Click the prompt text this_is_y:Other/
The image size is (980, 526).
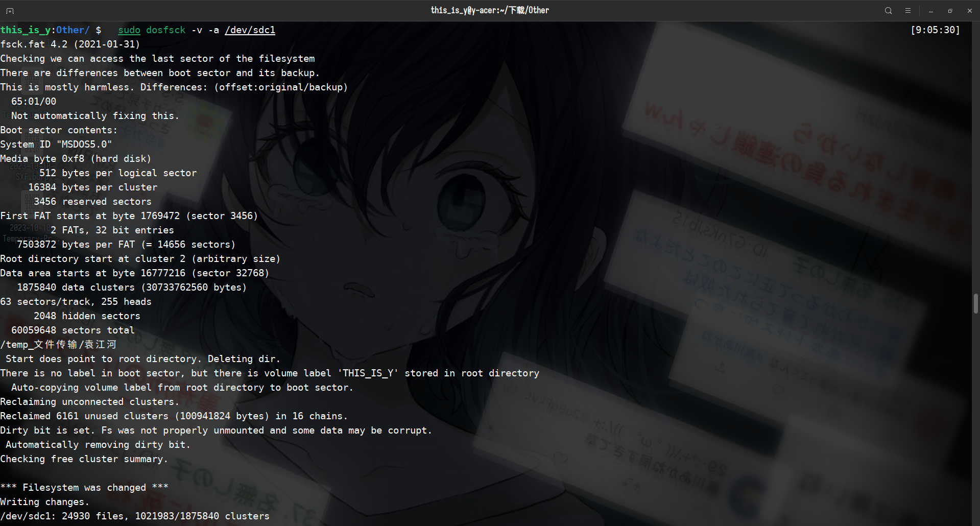[x=45, y=30]
